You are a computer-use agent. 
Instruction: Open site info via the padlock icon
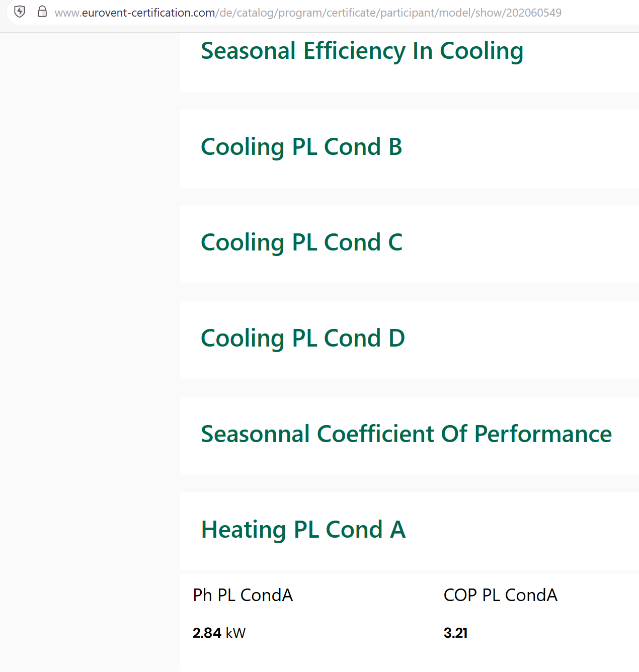coord(42,12)
